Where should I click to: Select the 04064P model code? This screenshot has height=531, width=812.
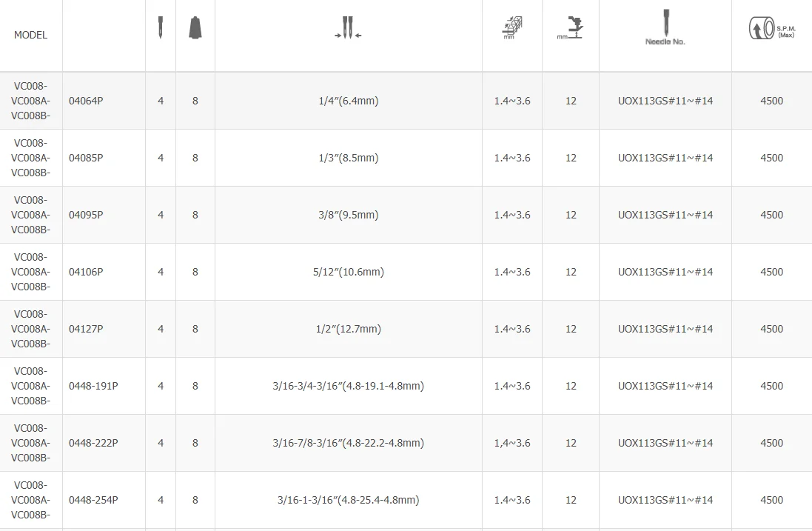pyautogui.click(x=86, y=101)
